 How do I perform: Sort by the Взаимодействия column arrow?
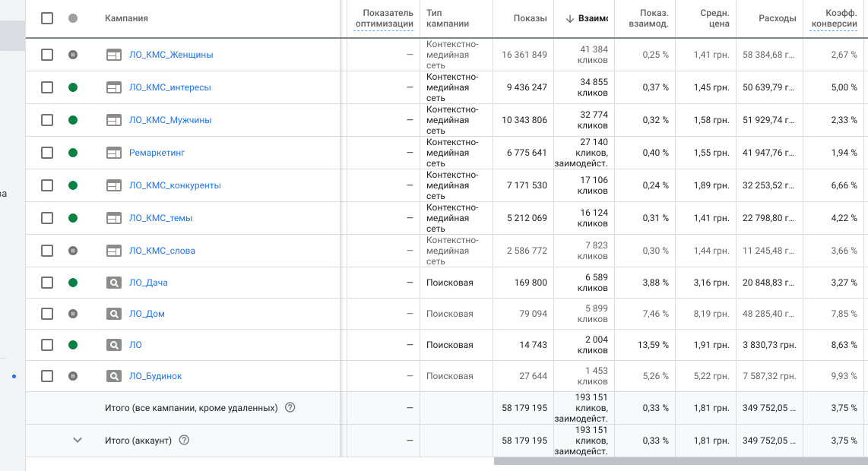click(569, 19)
